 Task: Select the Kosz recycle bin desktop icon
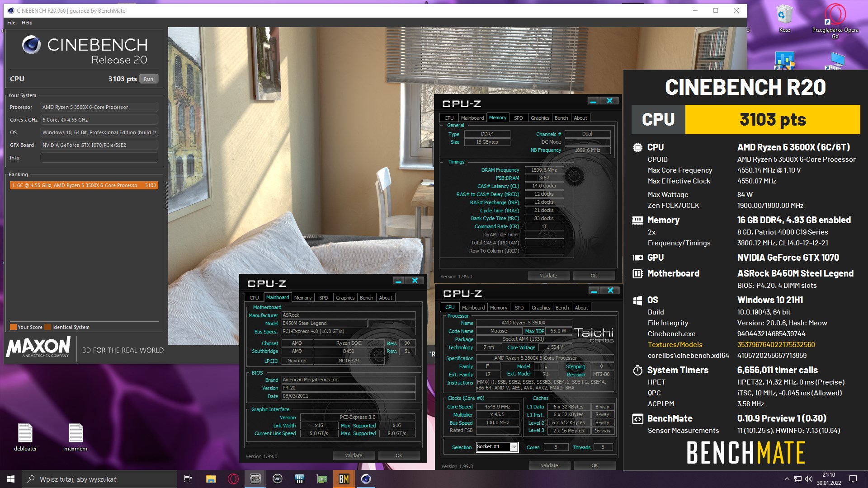pyautogui.click(x=784, y=18)
